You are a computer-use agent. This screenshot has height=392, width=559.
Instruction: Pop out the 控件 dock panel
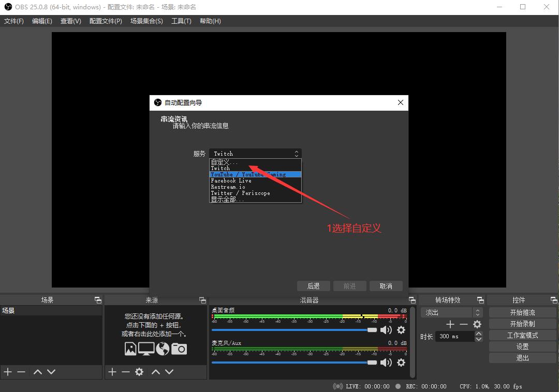pos(554,300)
